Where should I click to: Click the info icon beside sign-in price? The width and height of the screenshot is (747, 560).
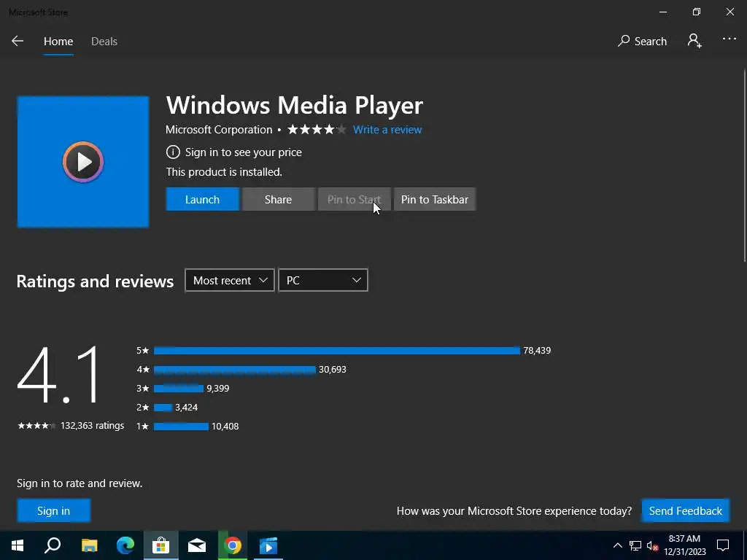point(172,152)
